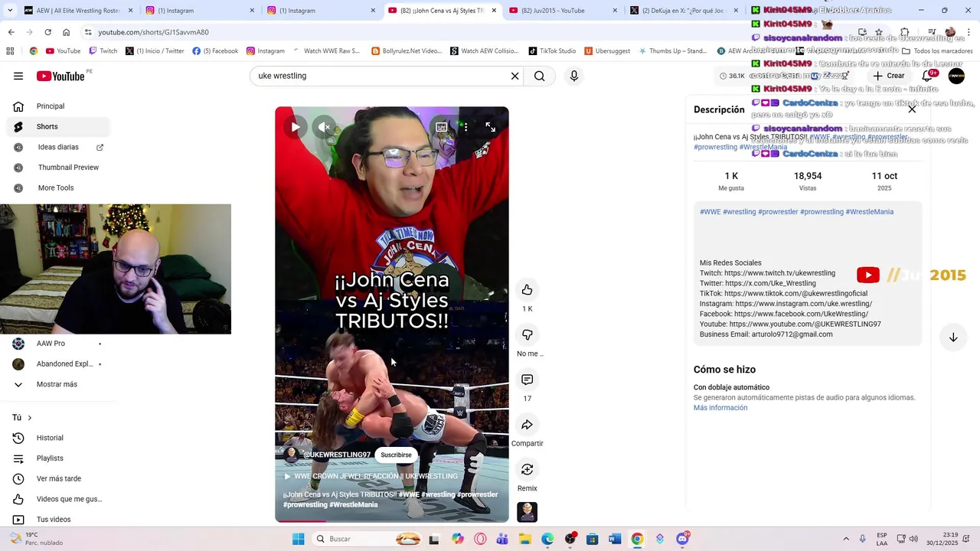Click the address bar URL
Image resolution: width=980 pixels, height=551 pixels.
(x=153, y=32)
